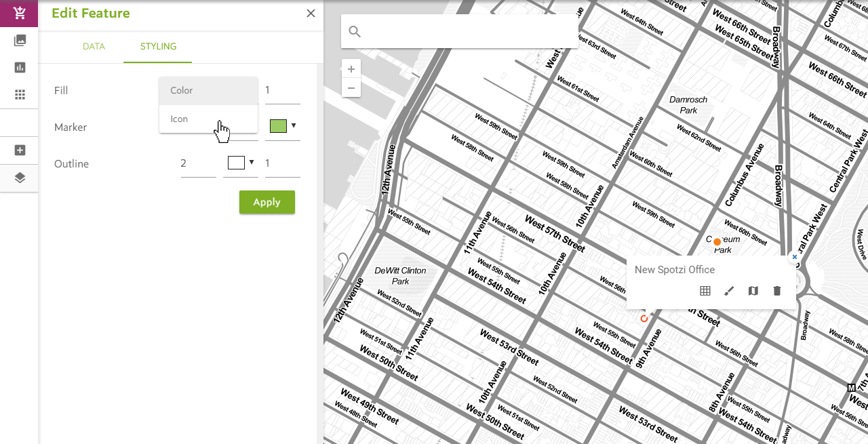
Task: Open the table icon in feature popup
Action: (705, 291)
